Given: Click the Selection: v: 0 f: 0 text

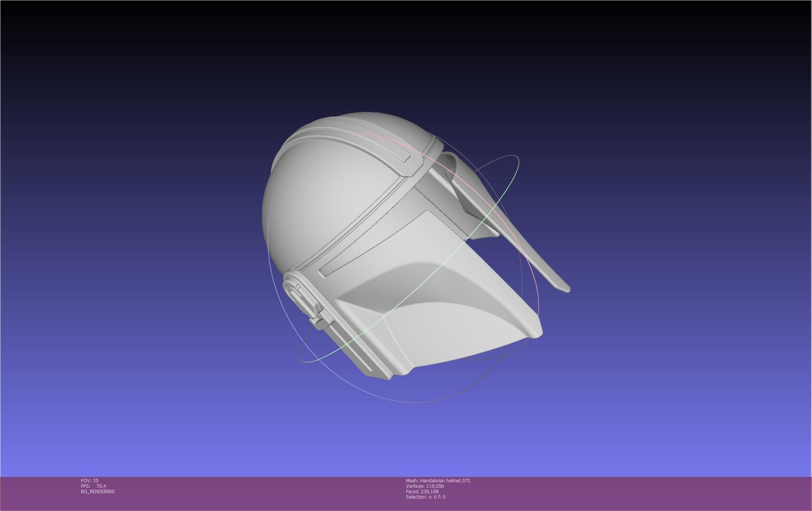Looking at the screenshot, I should pyautogui.click(x=425, y=497).
